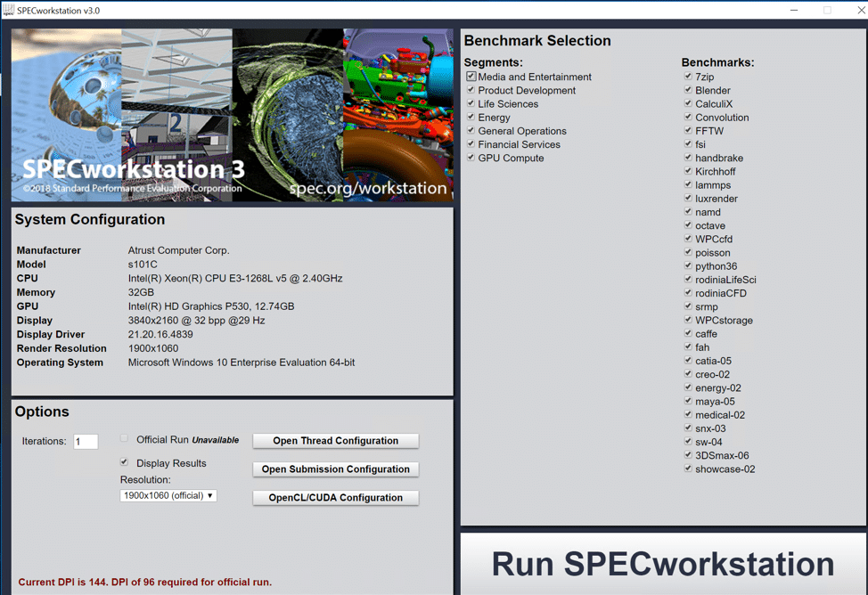This screenshot has width=868, height=595.
Task: Click the Render Resolution value 1900x1060
Action: [153, 348]
